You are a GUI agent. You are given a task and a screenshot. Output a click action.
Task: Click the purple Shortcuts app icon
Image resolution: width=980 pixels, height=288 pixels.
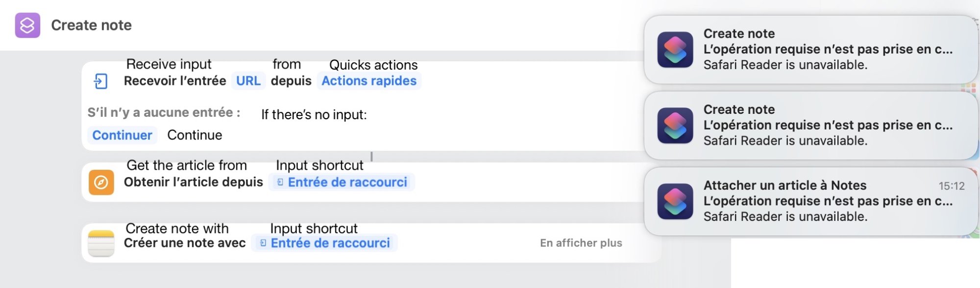pyautogui.click(x=27, y=25)
